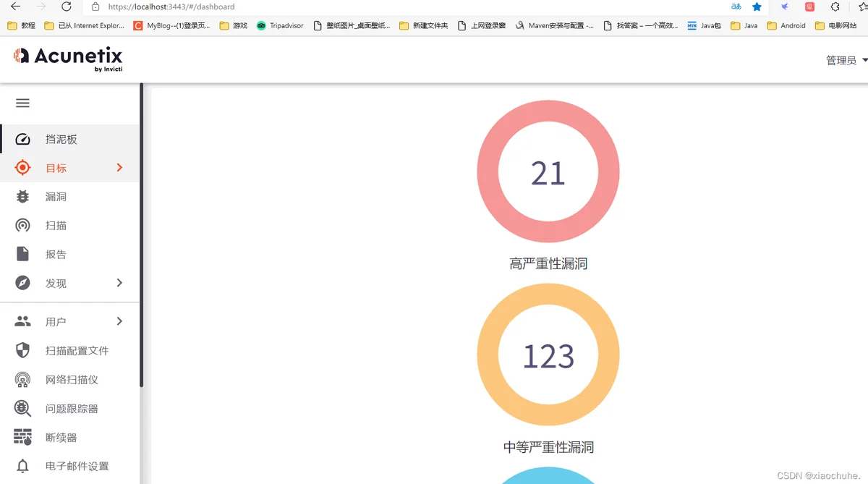Click the browser extensions puzzle icon
868x484 pixels.
[x=835, y=7]
